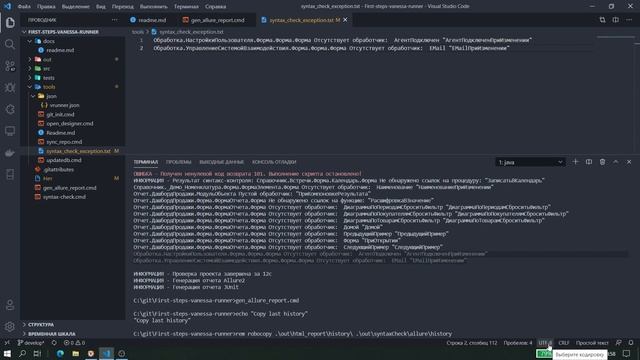
Task: Switch to the gen_allure_report.cmd tab
Action: coord(217,20)
